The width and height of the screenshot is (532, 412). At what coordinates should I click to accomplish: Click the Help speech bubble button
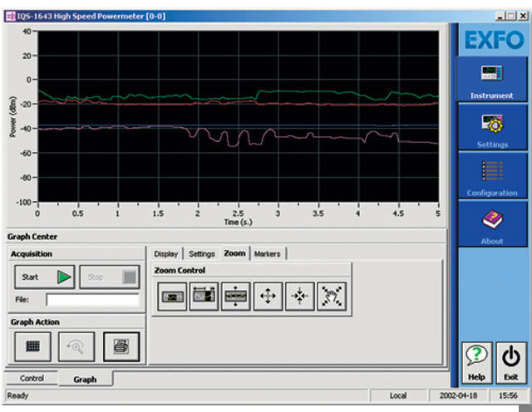click(x=476, y=363)
